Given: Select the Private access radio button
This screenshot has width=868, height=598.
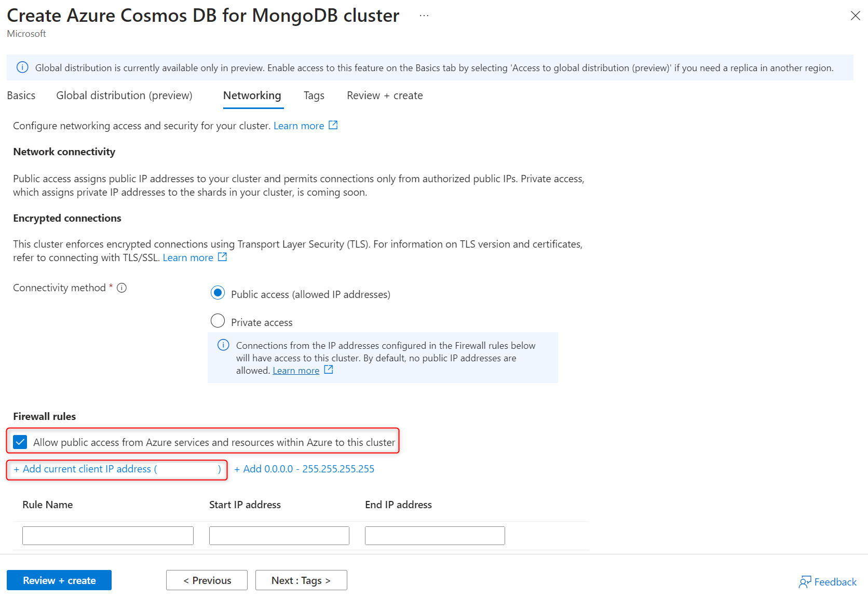Looking at the screenshot, I should [x=218, y=321].
